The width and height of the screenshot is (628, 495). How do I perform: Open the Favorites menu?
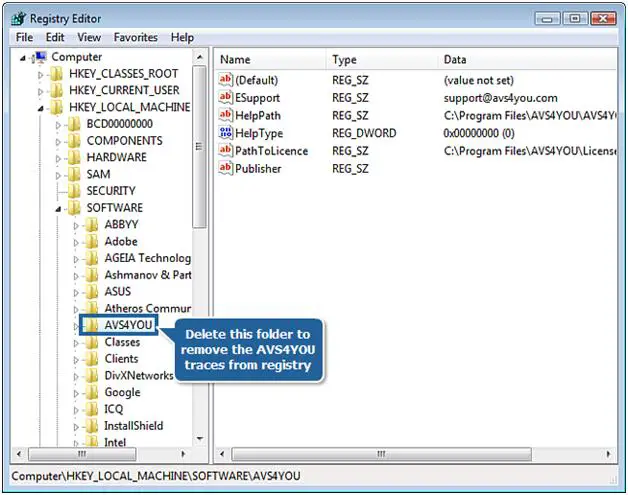(136, 37)
